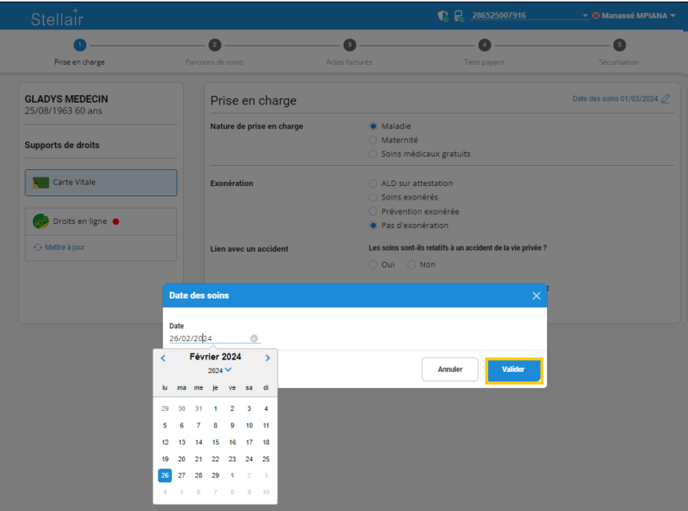Click the card reader status icon
This screenshot has width=688, height=511.
(458, 16)
